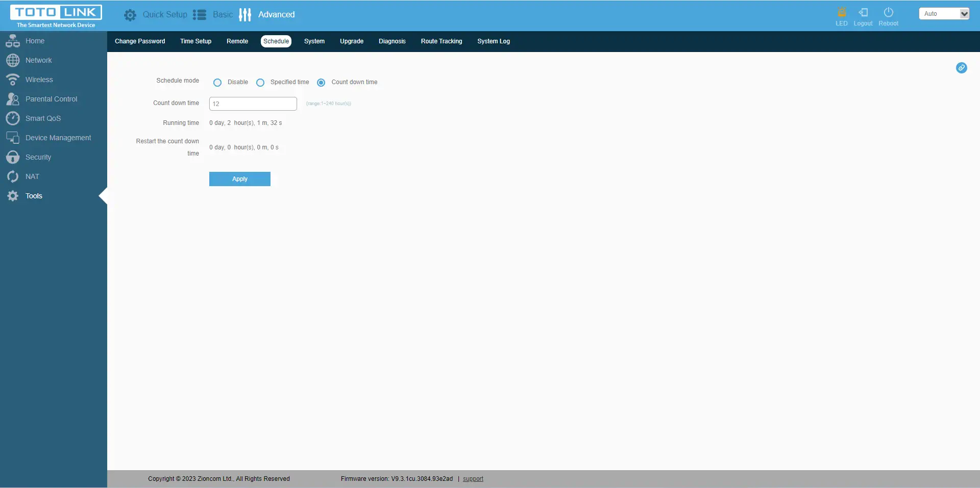980x488 pixels.
Task: Switch to the System Log tab
Action: [x=493, y=41]
